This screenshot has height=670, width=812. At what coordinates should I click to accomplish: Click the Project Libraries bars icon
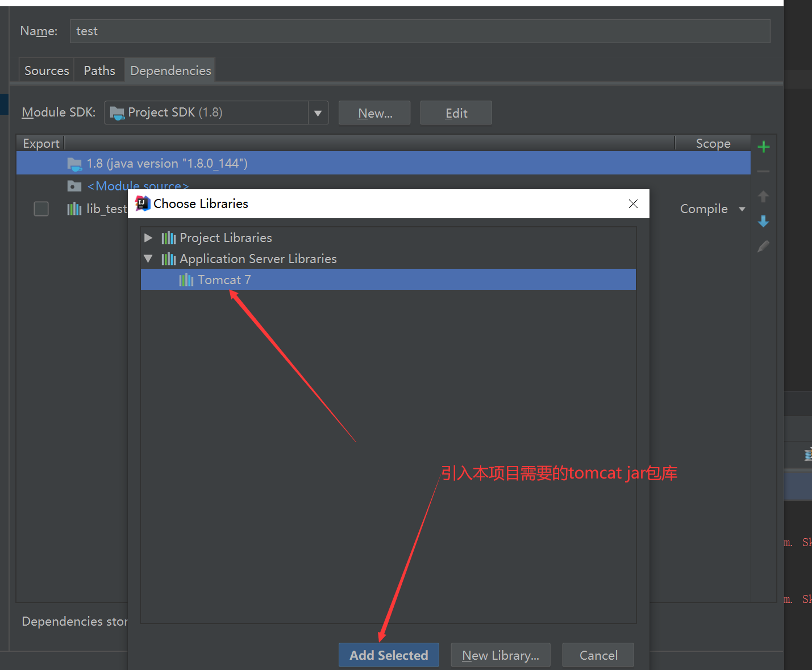pos(169,238)
